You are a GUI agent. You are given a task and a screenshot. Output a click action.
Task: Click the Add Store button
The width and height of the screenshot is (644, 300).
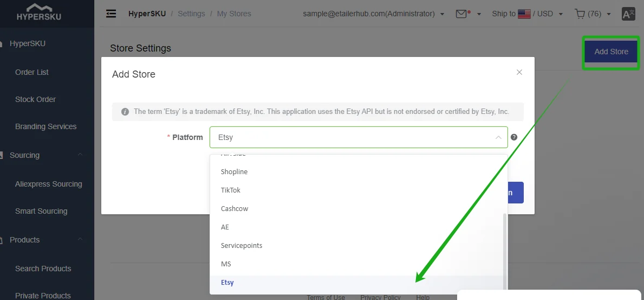pos(611,52)
